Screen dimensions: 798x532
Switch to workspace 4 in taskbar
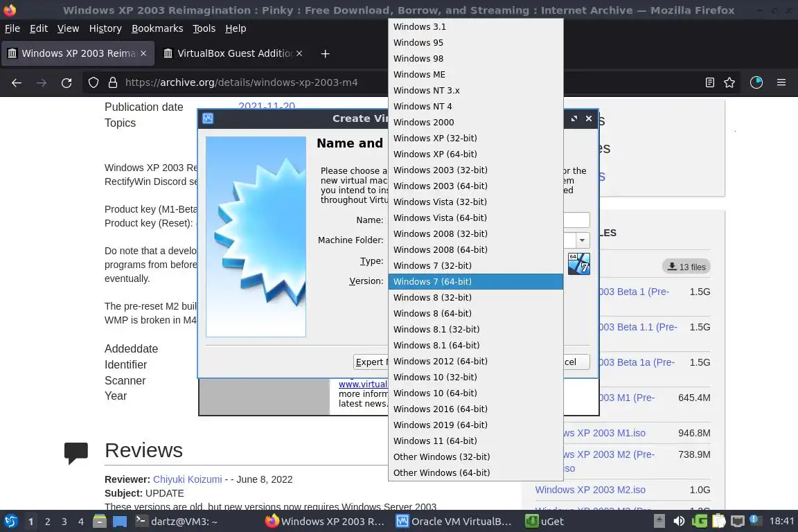click(81, 522)
